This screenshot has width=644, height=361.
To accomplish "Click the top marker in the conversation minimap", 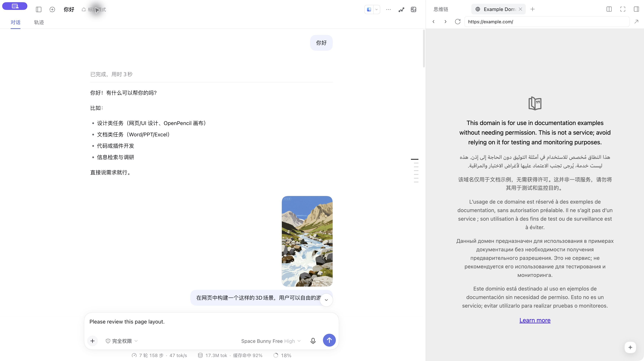I will pyautogui.click(x=414, y=159).
